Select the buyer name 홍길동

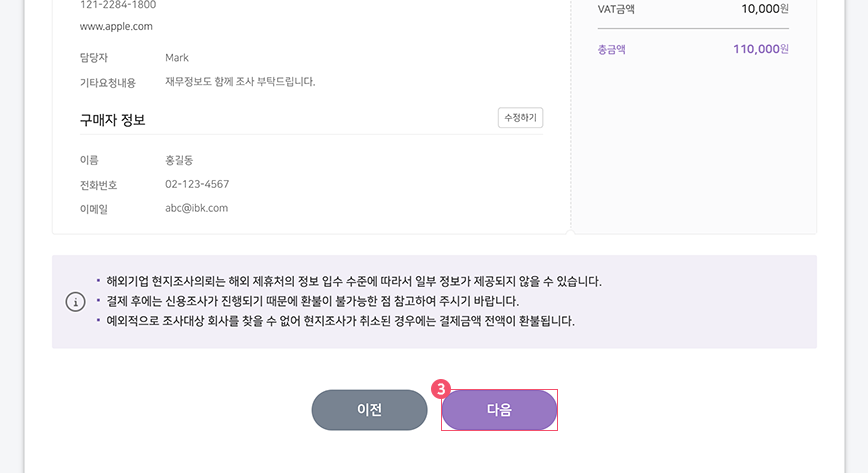(179, 160)
